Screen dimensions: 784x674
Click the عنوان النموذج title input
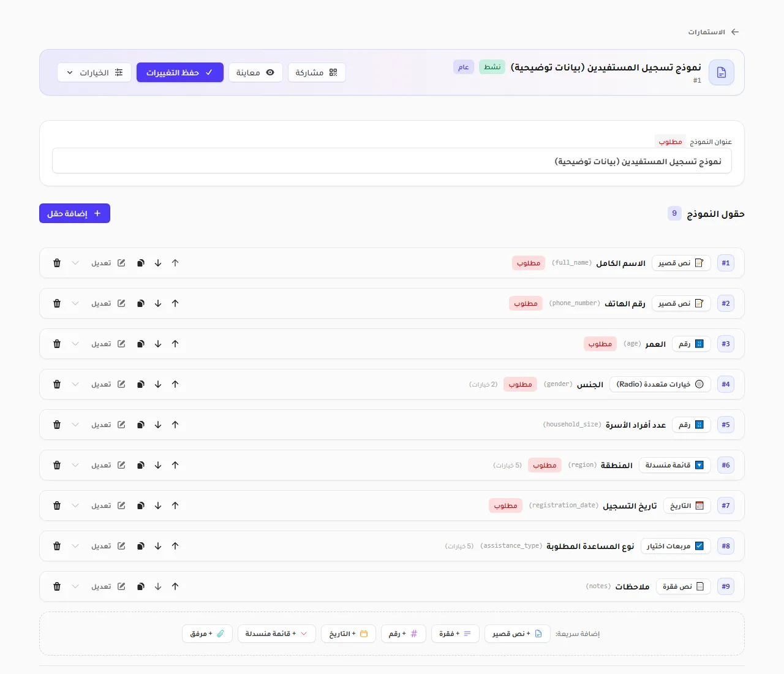pos(392,161)
